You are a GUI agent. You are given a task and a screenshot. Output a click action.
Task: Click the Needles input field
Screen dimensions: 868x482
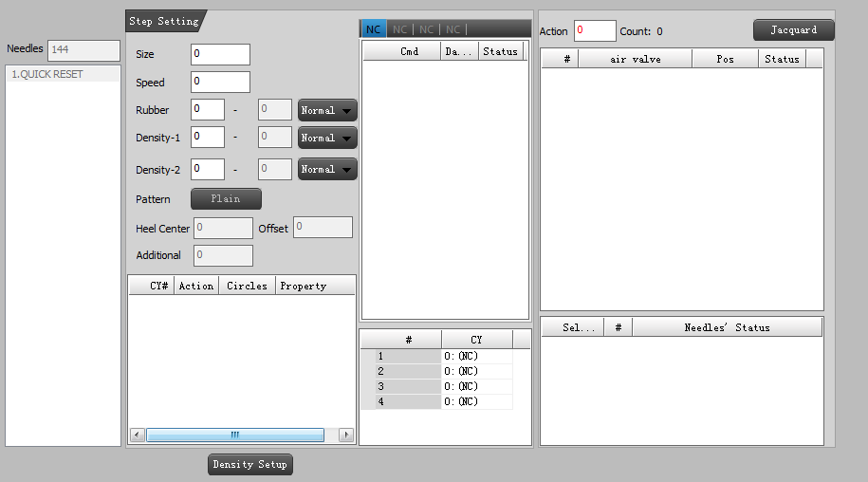(83, 50)
